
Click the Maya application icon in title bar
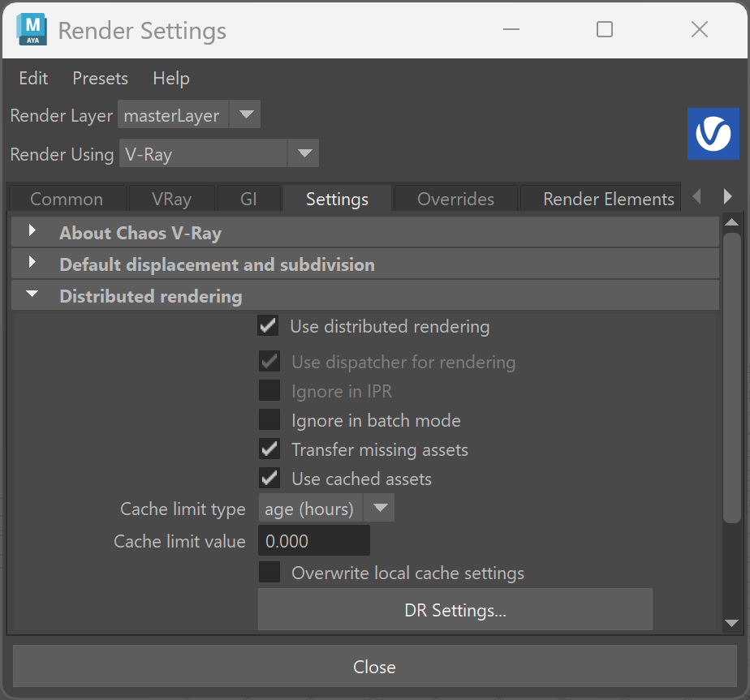(32, 30)
